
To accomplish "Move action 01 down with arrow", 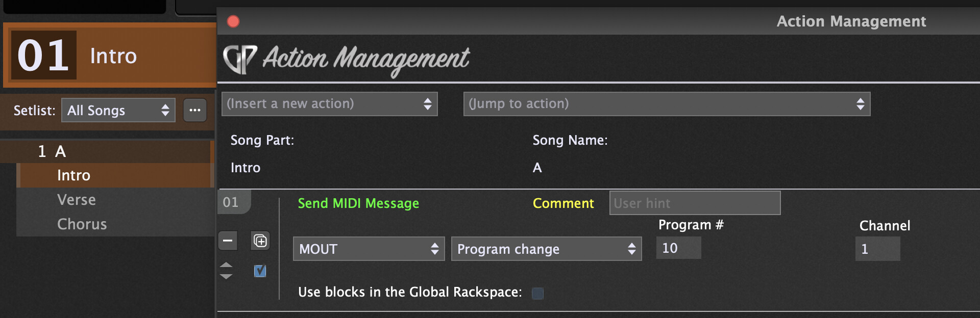I will pos(226,277).
